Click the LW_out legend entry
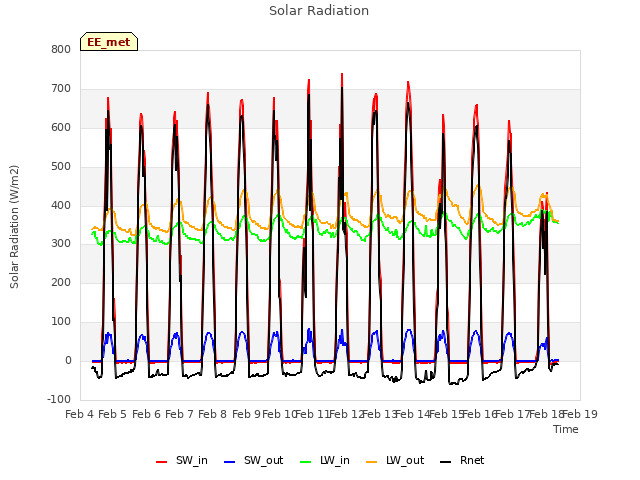 (x=395, y=460)
